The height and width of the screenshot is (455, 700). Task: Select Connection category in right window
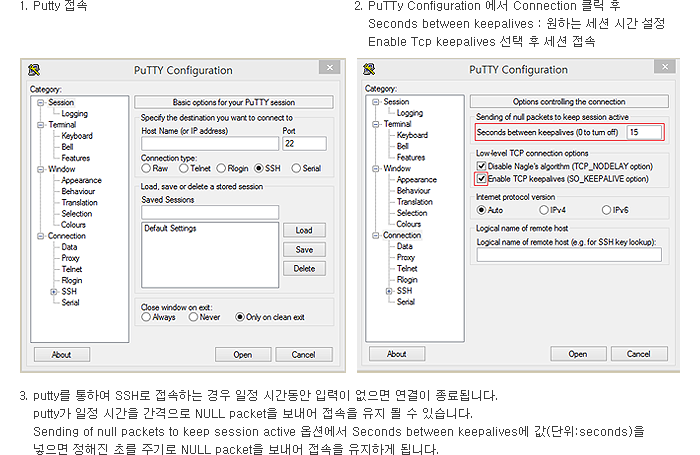[x=402, y=235]
